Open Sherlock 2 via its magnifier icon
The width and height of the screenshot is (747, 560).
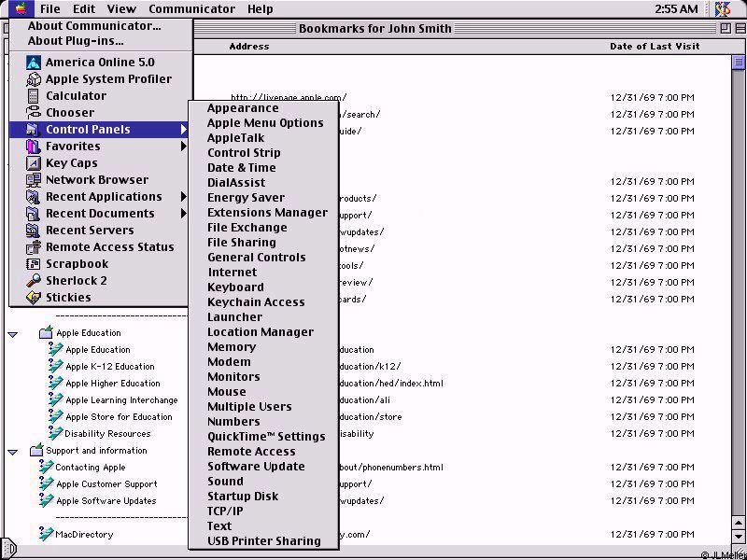point(33,281)
